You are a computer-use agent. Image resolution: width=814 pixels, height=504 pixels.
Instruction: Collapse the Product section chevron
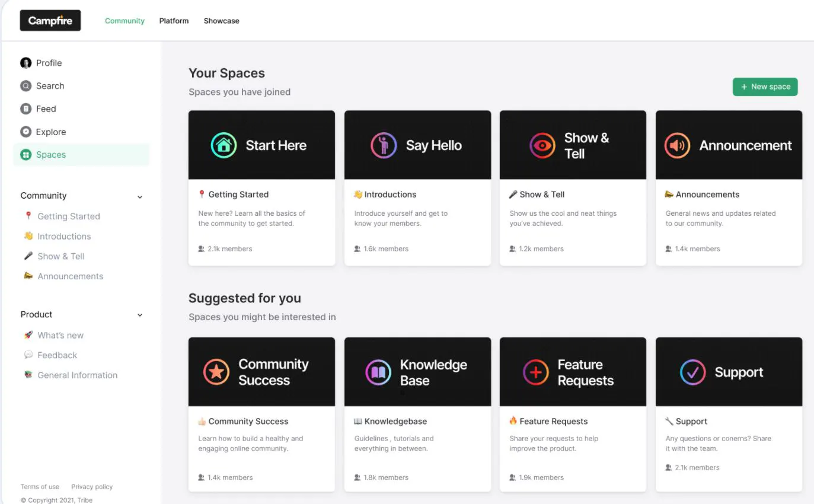point(140,315)
